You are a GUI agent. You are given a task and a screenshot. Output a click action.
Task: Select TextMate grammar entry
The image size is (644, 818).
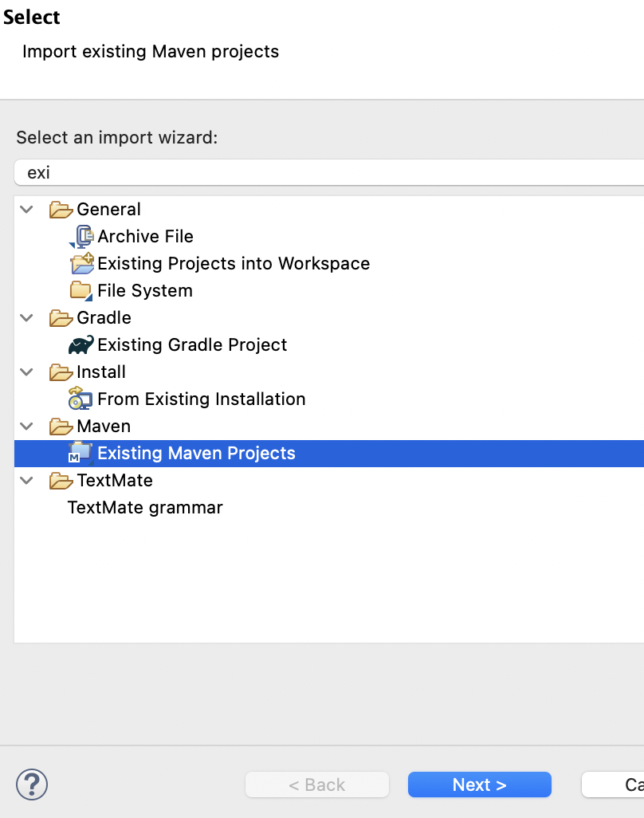(x=145, y=508)
